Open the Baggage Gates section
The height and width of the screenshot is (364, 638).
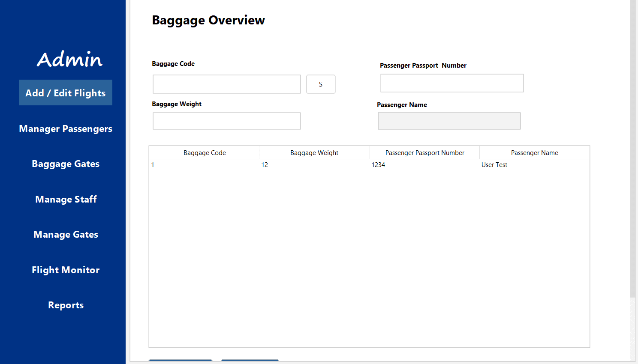point(65,164)
